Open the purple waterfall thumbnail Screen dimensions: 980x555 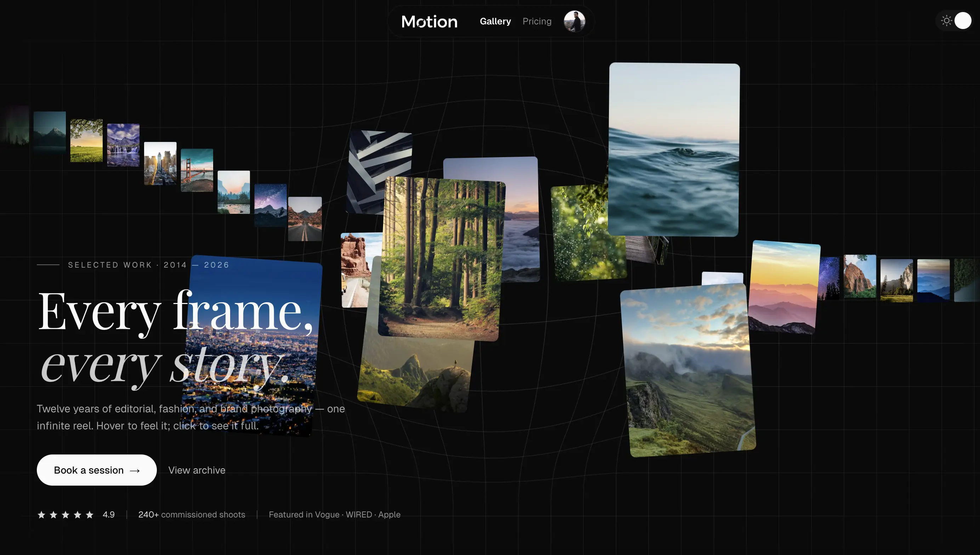coord(123,145)
